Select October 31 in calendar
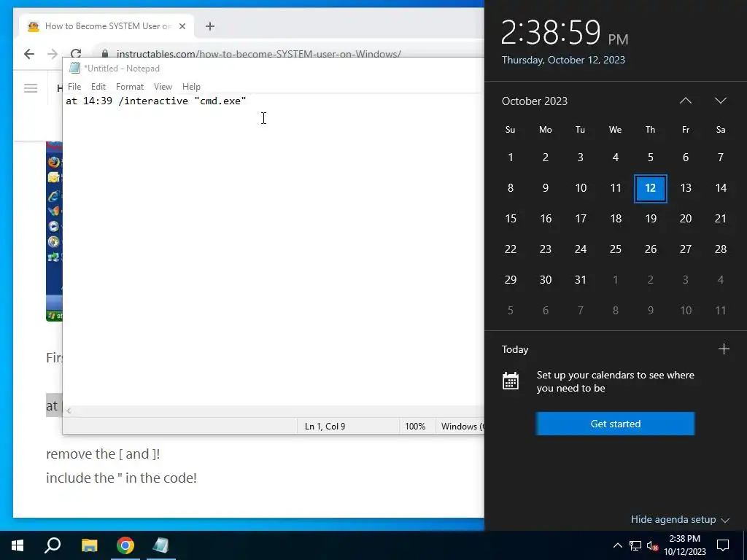The height and width of the screenshot is (560, 747). coord(580,279)
